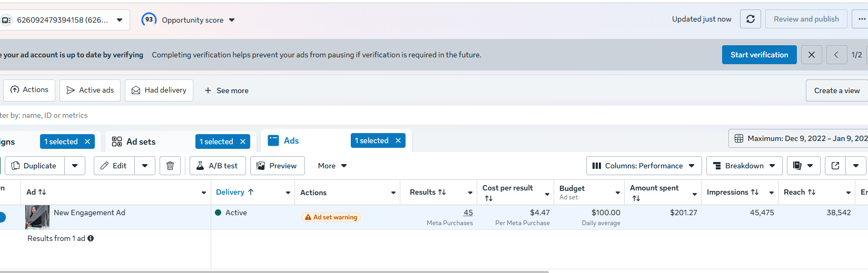Viewport: 868px width, 273px height.
Task: Open the More menu
Action: click(x=332, y=166)
